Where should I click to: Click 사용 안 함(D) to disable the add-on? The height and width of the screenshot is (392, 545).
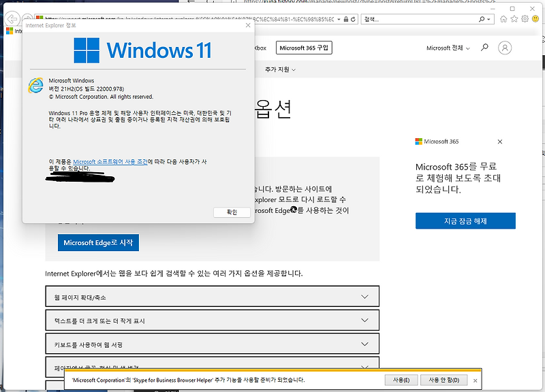click(444, 380)
